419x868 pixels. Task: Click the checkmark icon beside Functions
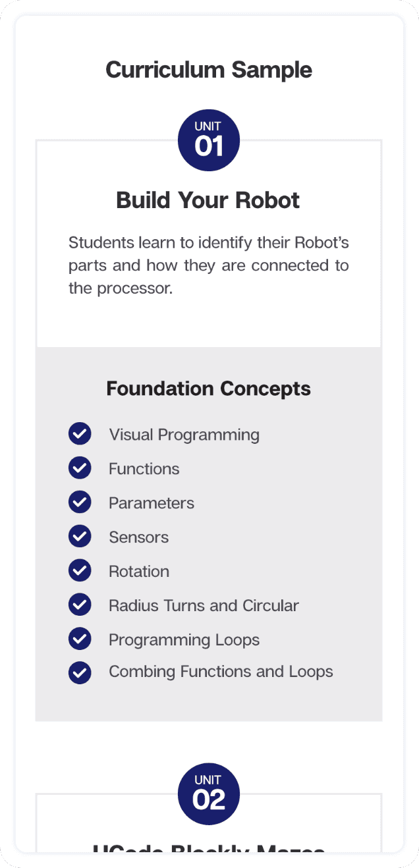click(80, 468)
